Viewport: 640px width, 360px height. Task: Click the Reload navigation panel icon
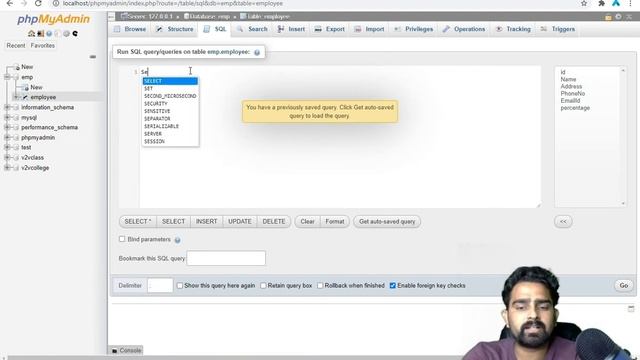tap(75, 33)
